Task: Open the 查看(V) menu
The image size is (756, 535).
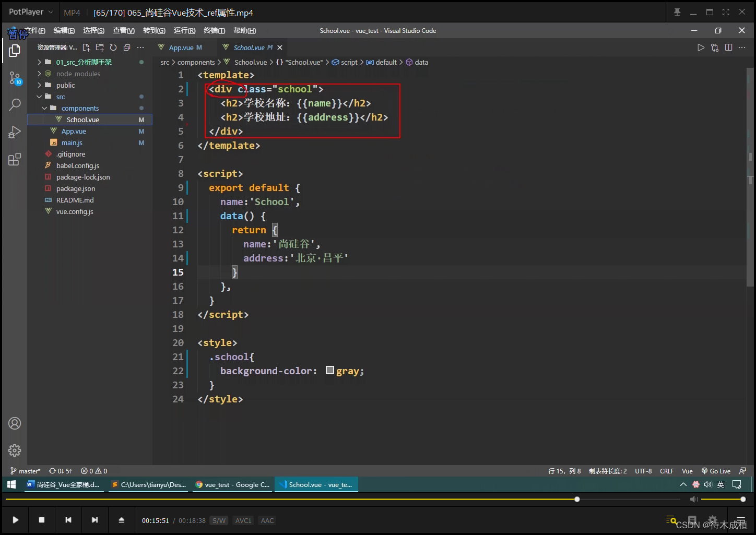Action: pos(124,31)
